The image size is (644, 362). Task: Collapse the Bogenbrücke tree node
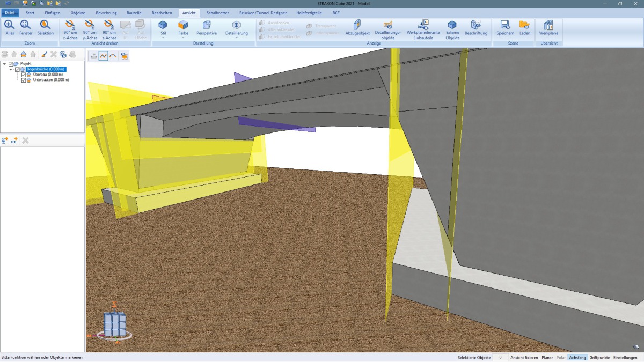(10, 69)
